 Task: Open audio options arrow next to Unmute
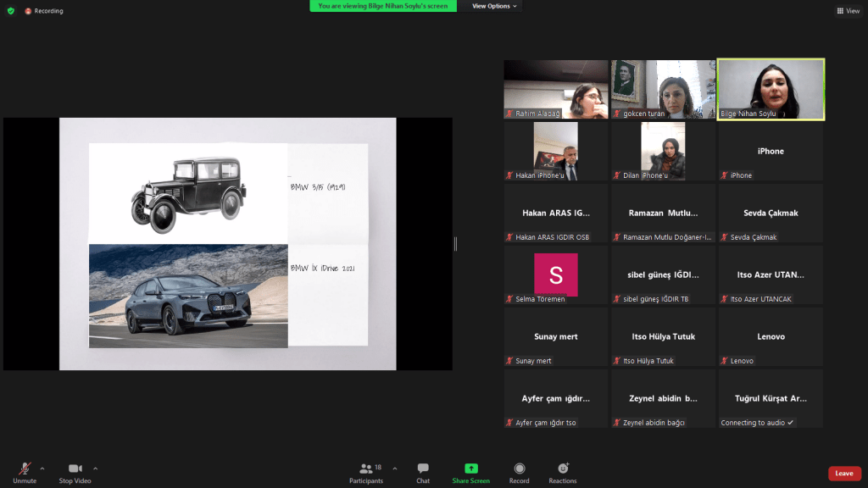pos(42,468)
